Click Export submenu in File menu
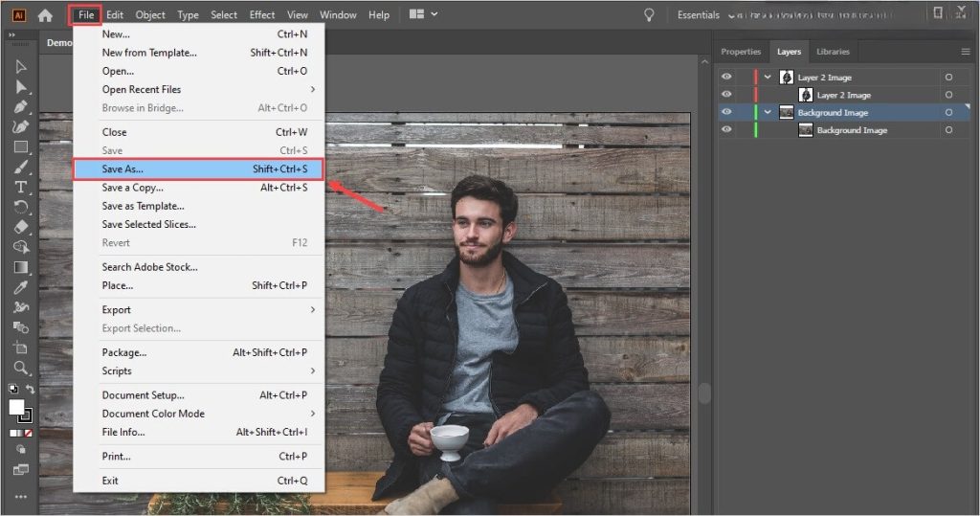980x516 pixels. pos(199,310)
